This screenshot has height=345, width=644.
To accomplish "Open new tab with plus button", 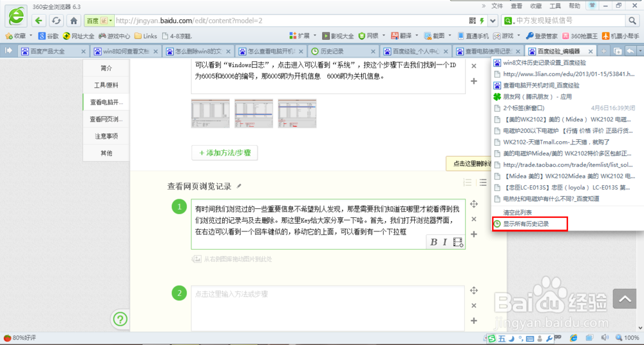I will [x=604, y=51].
